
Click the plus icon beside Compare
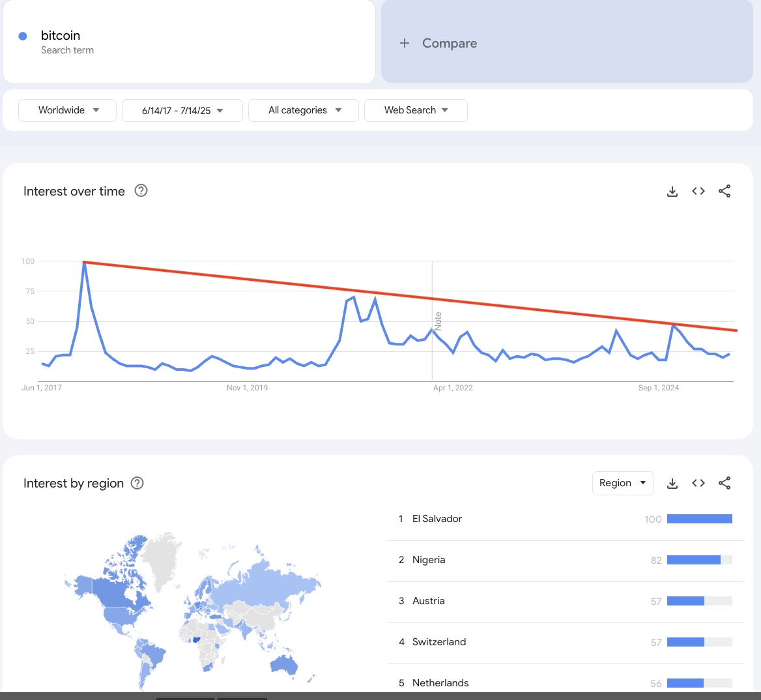(404, 43)
